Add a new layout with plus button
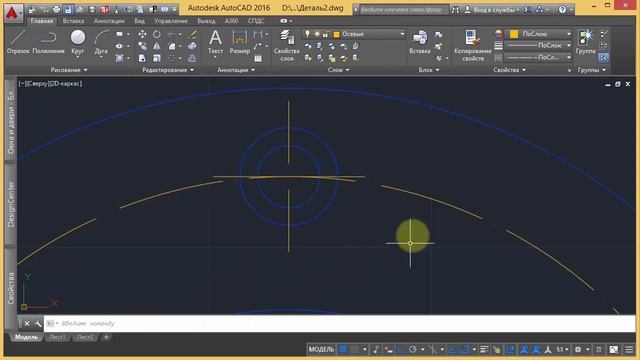Screen dimensions: 640x360 tap(106, 337)
